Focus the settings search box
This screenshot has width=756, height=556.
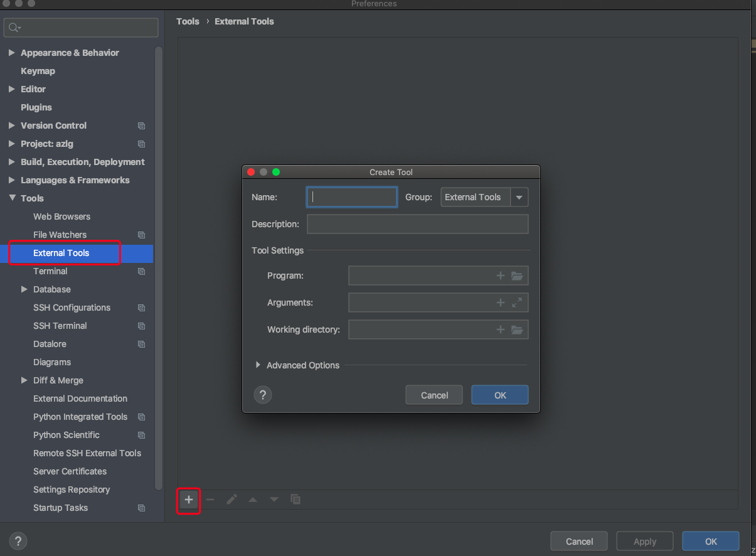81,28
